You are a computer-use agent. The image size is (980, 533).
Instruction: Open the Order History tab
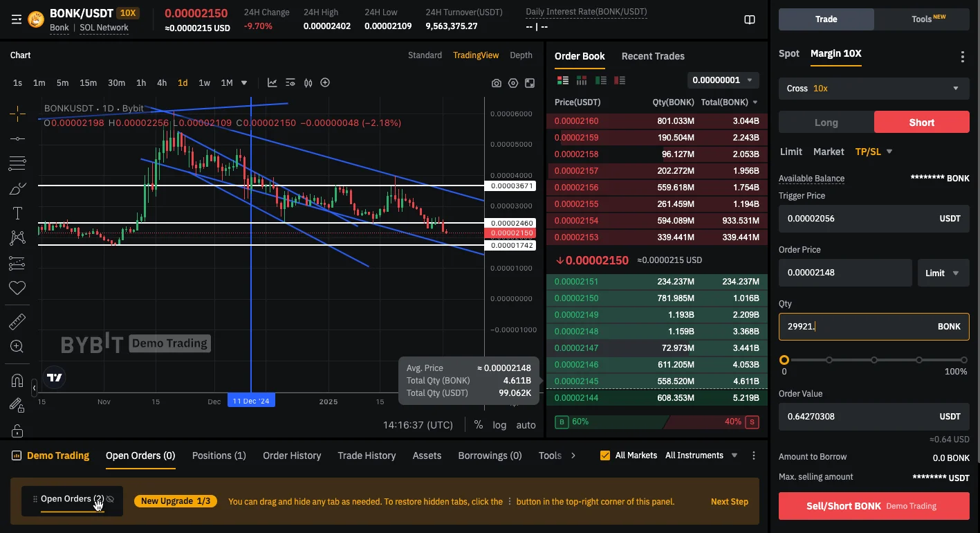pos(292,455)
